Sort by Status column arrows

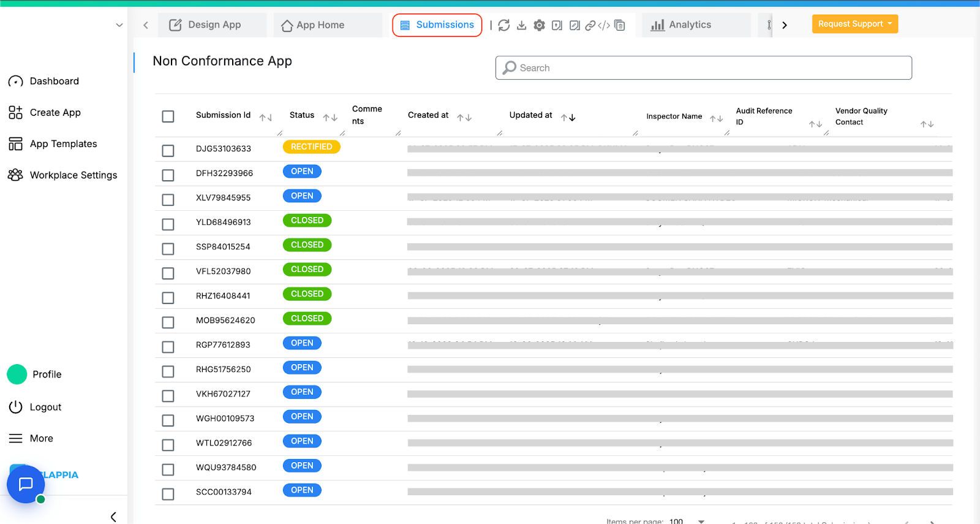pyautogui.click(x=331, y=117)
